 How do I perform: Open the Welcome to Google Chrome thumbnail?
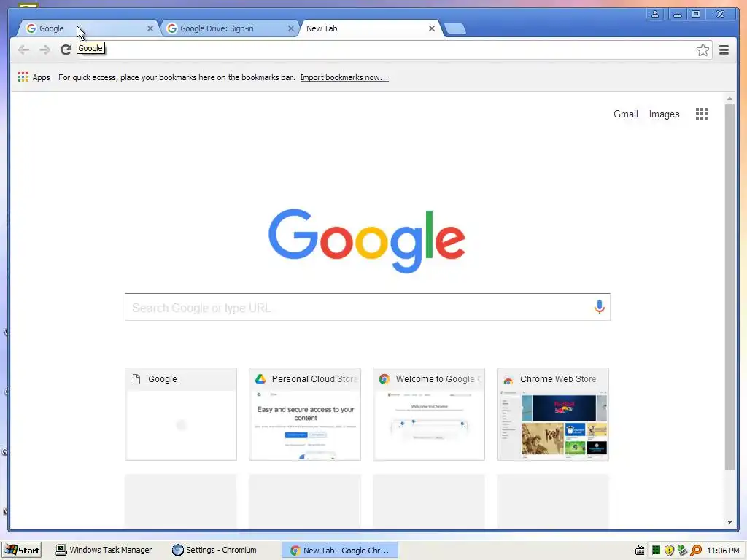(x=429, y=414)
